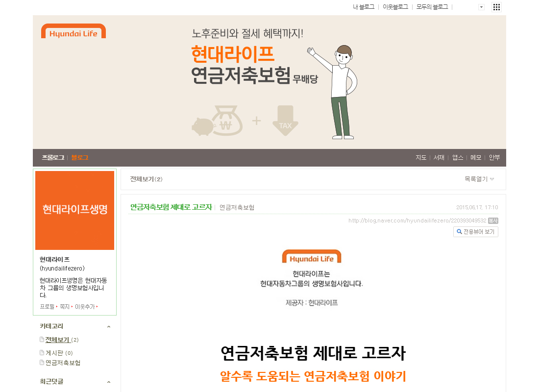Image resolution: width=540 pixels, height=392 pixels.
Task: Click the 현대라이프생명 profile image
Action: coord(75,210)
